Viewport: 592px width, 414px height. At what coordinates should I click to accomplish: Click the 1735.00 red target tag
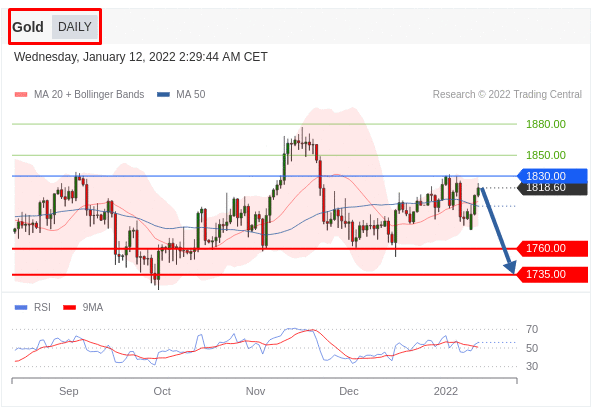click(x=552, y=274)
